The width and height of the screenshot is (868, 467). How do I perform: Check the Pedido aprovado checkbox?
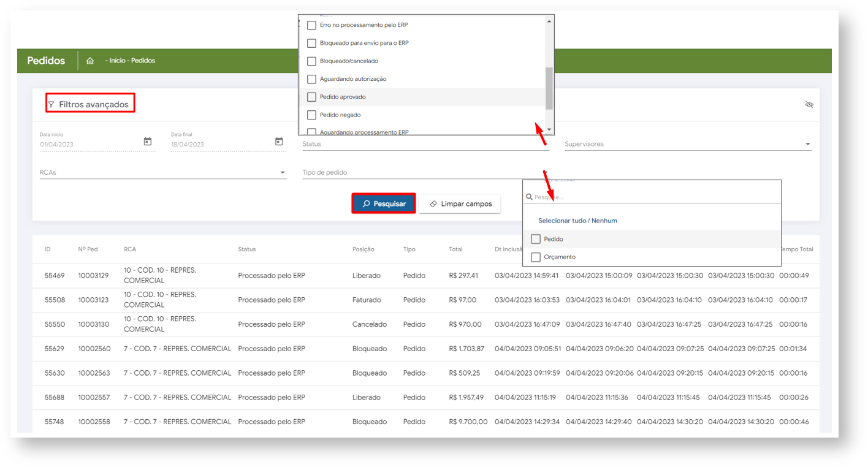tap(311, 97)
